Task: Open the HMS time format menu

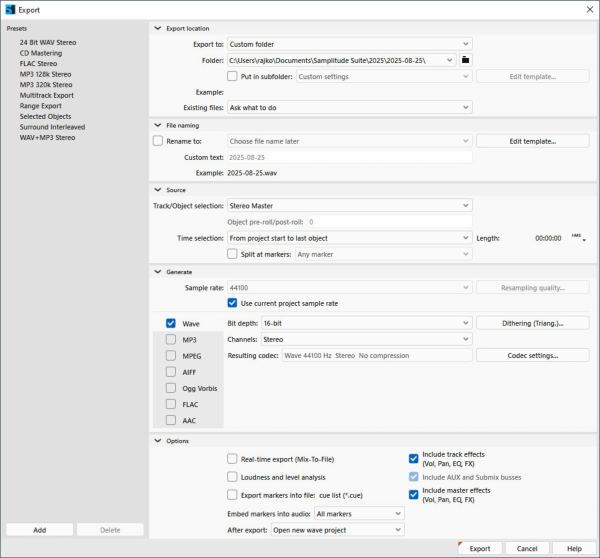Action: coord(579,238)
